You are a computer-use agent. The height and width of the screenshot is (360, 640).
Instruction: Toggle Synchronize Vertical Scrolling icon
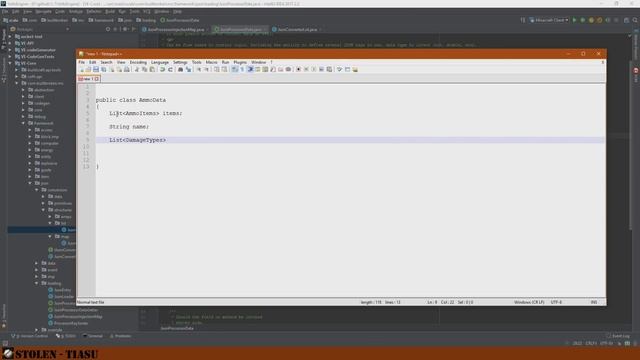pos(216,69)
